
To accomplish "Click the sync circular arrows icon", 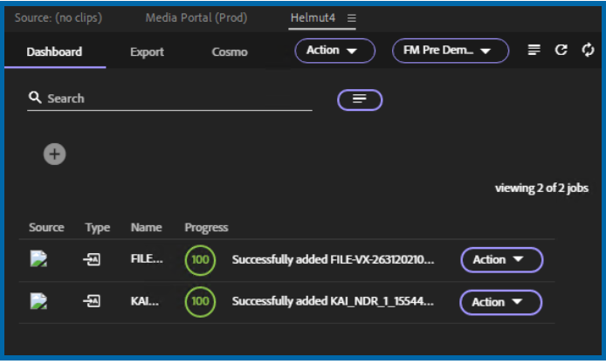I will click(x=588, y=51).
